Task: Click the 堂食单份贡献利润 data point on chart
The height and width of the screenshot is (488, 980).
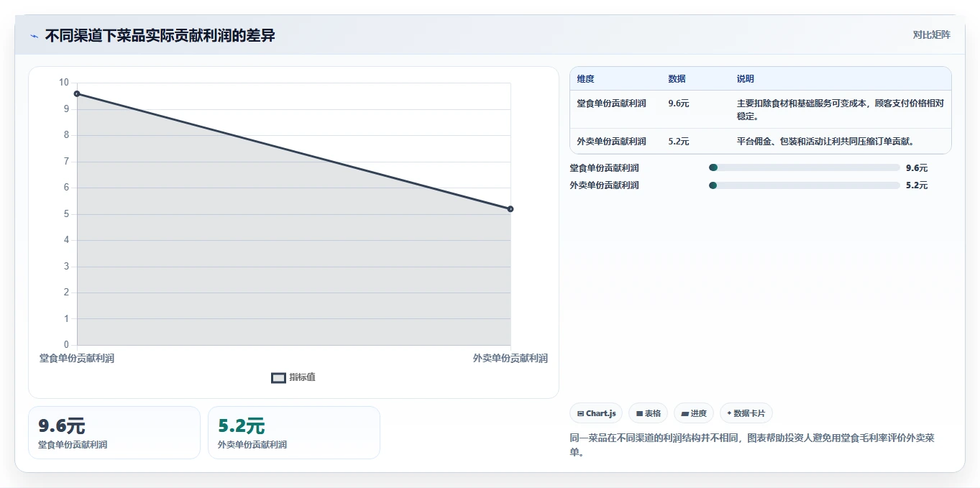Action: [77, 93]
